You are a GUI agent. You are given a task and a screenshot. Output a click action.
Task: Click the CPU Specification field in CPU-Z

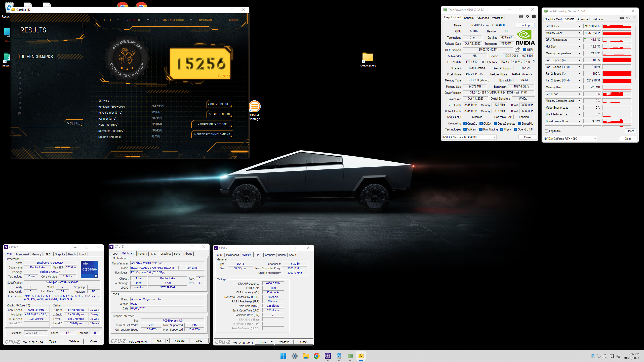tap(62, 282)
